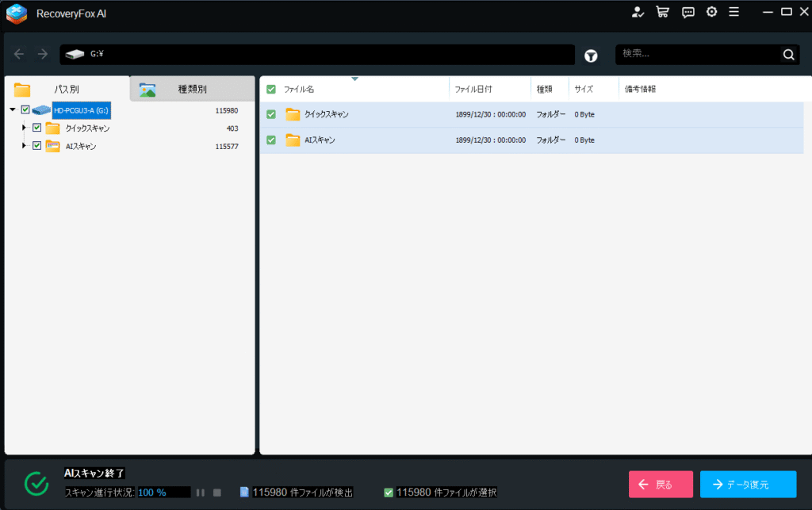Switch to the 種類別 tab
This screenshot has width=812, height=510.
(192, 89)
